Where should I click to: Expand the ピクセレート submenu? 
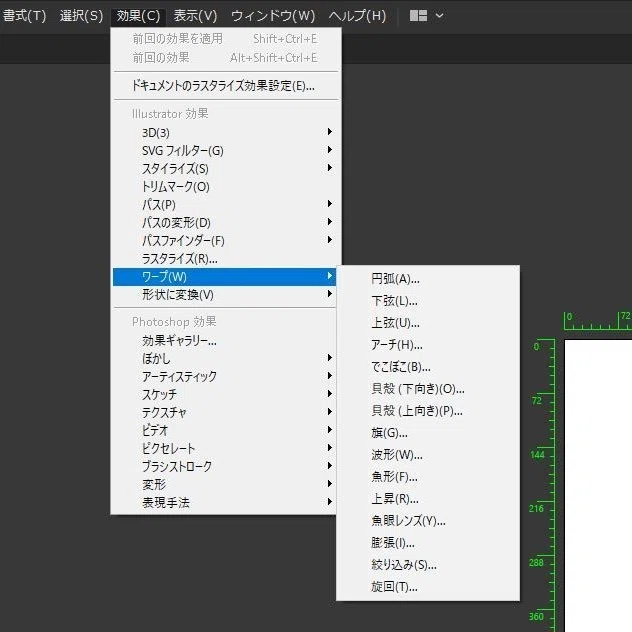coord(226,448)
